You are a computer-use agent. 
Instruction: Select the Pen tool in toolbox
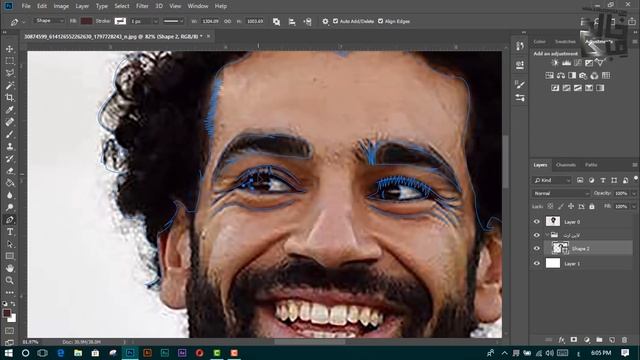9,220
